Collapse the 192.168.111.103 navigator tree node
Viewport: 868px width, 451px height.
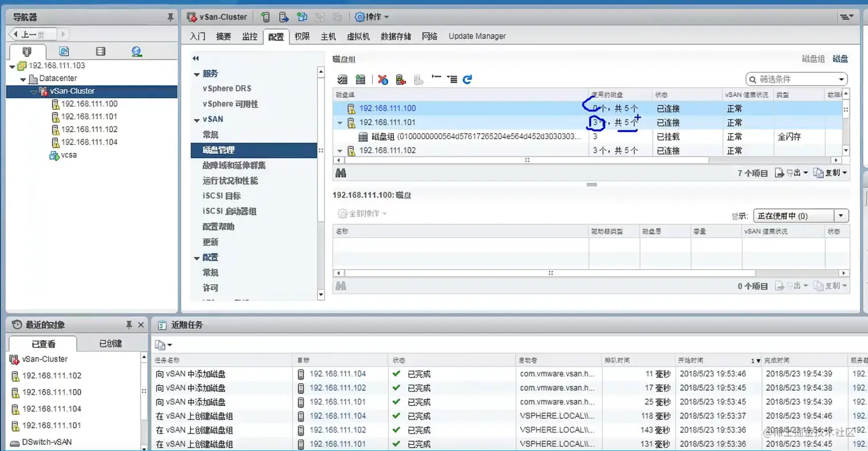coord(13,66)
